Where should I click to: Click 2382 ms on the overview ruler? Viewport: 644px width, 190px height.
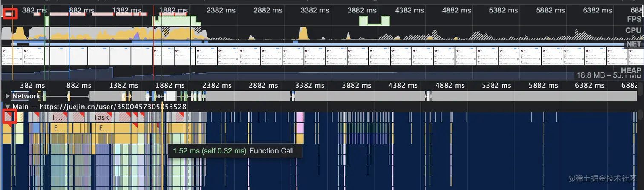pos(222,10)
